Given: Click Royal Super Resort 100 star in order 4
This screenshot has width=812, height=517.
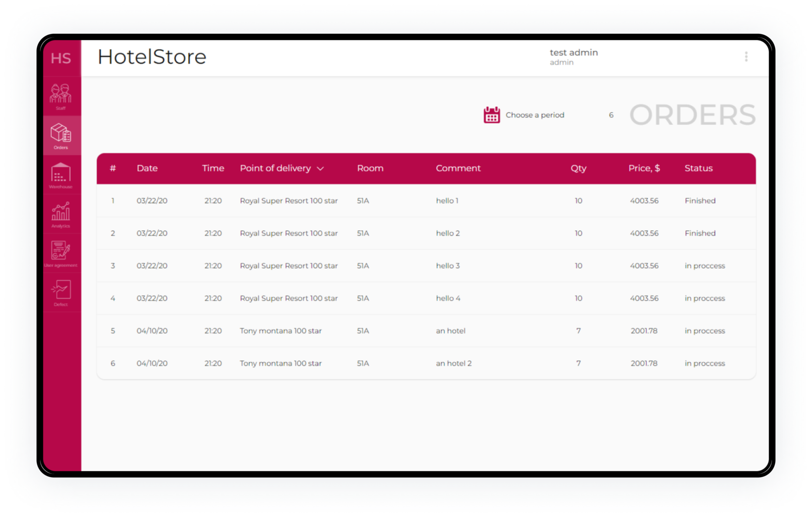Looking at the screenshot, I should [x=289, y=298].
